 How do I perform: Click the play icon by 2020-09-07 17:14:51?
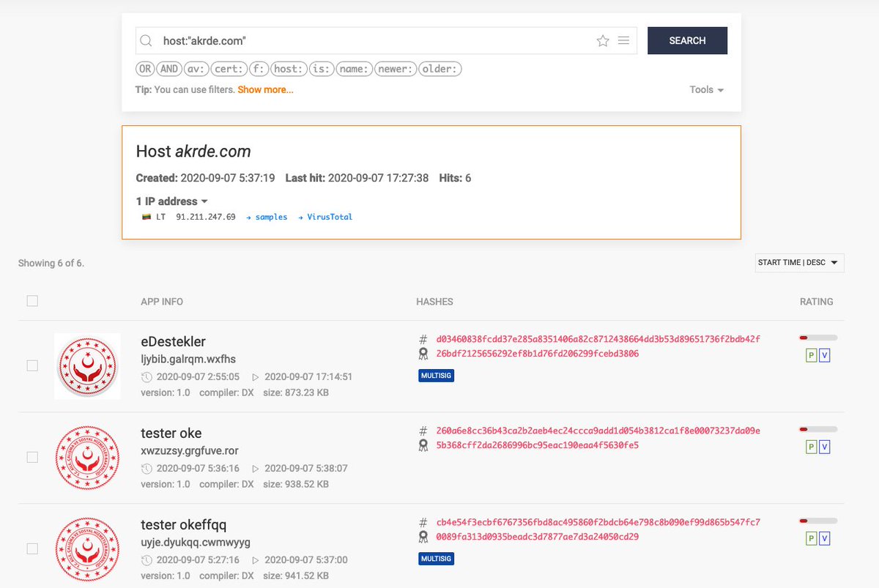(x=255, y=377)
